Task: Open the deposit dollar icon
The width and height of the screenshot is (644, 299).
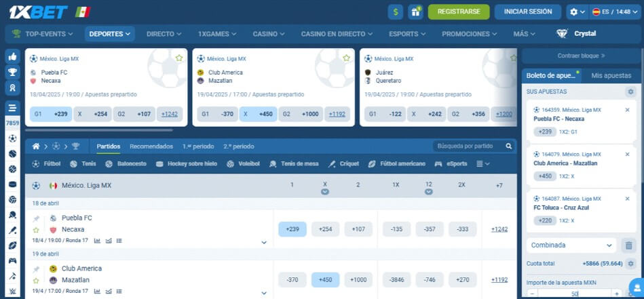Action: tap(395, 12)
